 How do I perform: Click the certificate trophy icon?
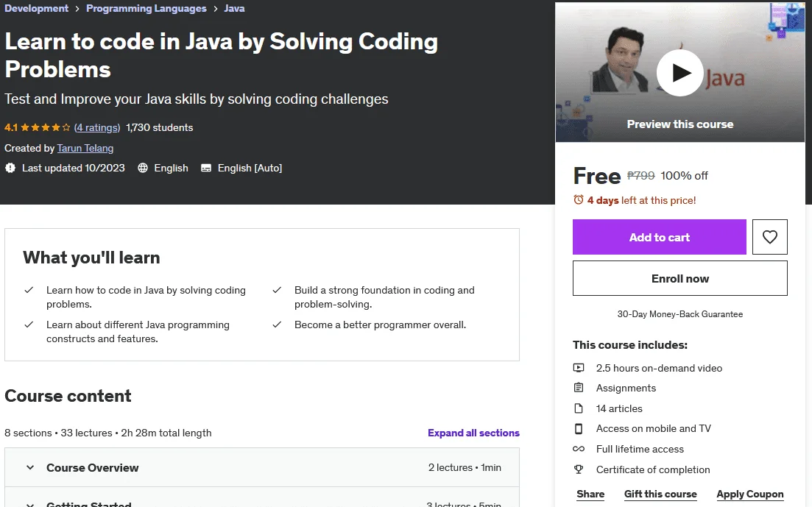click(579, 469)
